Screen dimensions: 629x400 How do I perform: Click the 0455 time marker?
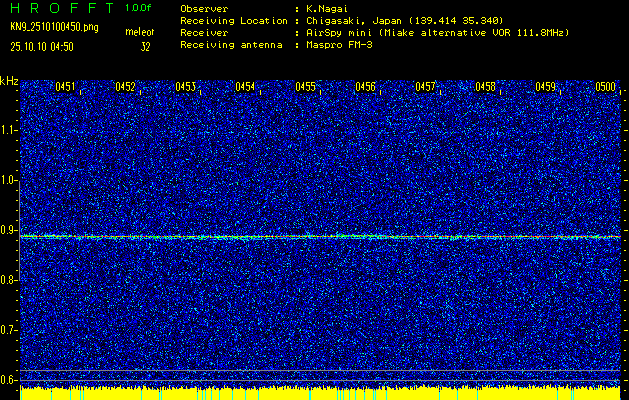click(x=306, y=87)
